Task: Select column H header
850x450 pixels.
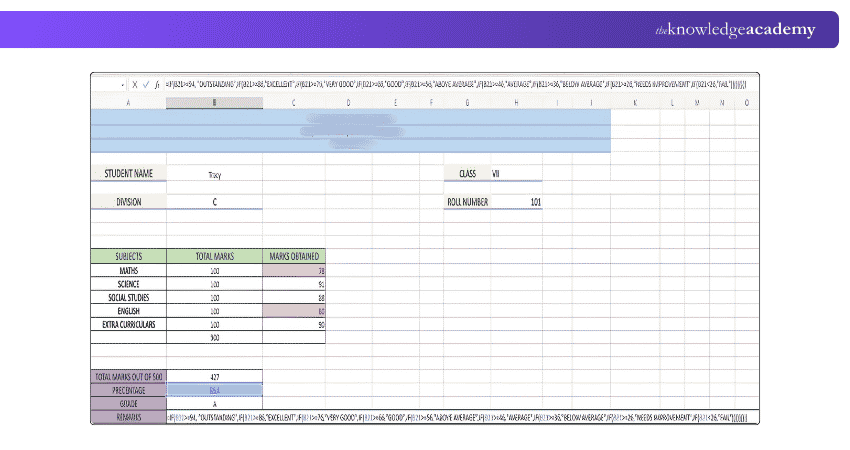Action: coord(516,102)
